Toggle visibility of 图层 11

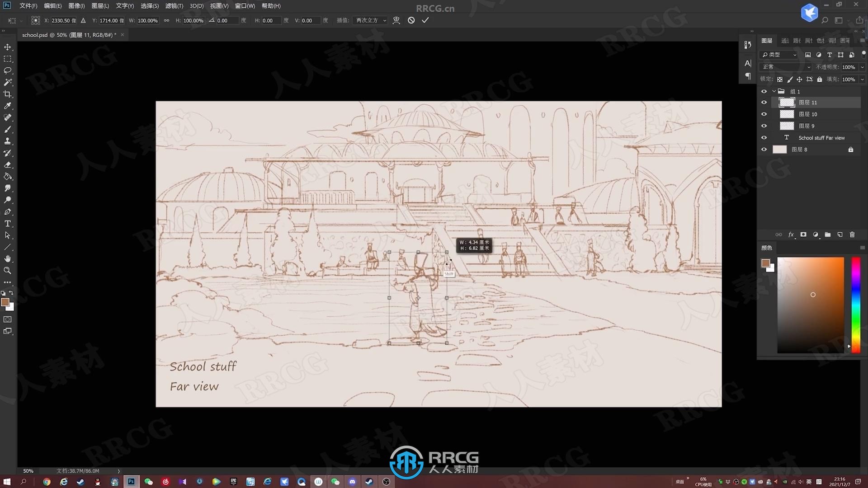(764, 102)
